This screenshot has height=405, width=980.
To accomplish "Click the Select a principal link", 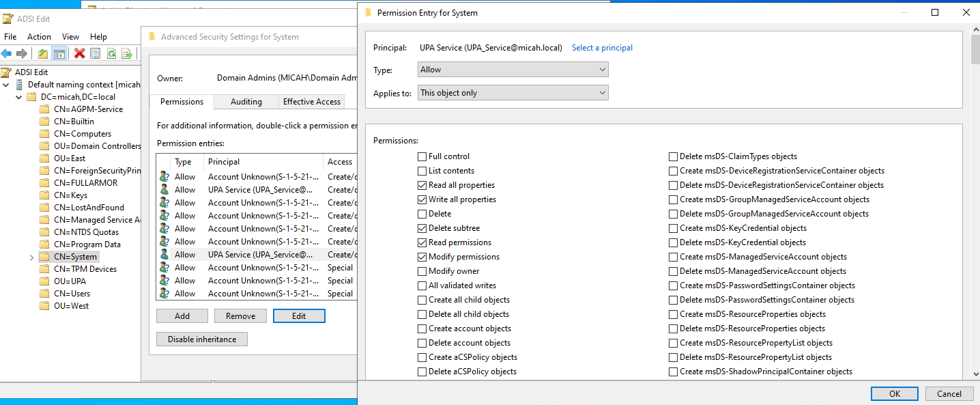I will coord(602,48).
